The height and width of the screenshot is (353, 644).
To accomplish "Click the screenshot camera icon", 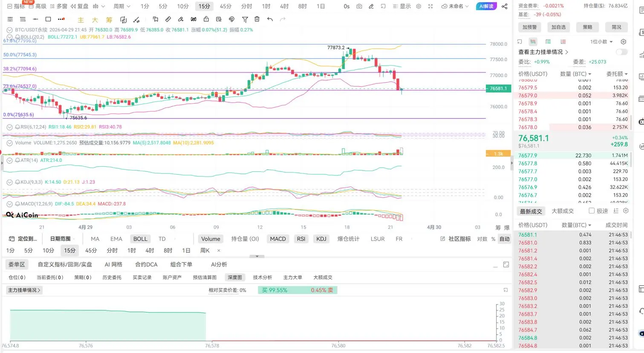I will pyautogui.click(x=359, y=6).
